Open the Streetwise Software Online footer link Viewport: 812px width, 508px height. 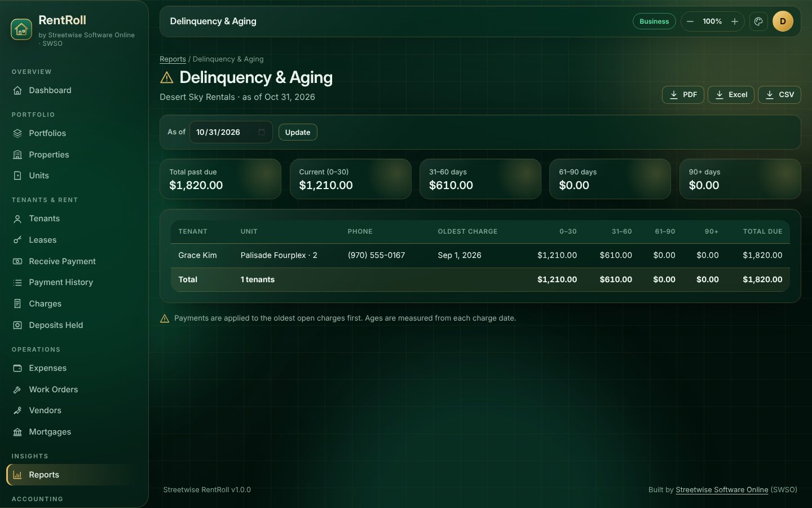[x=722, y=490]
